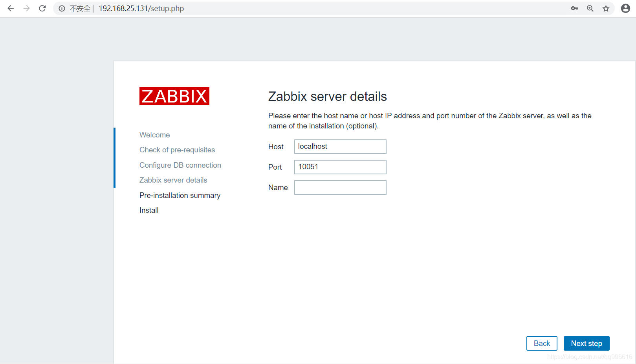Click the Host input field
Viewport: 636px width, 364px height.
(x=340, y=146)
